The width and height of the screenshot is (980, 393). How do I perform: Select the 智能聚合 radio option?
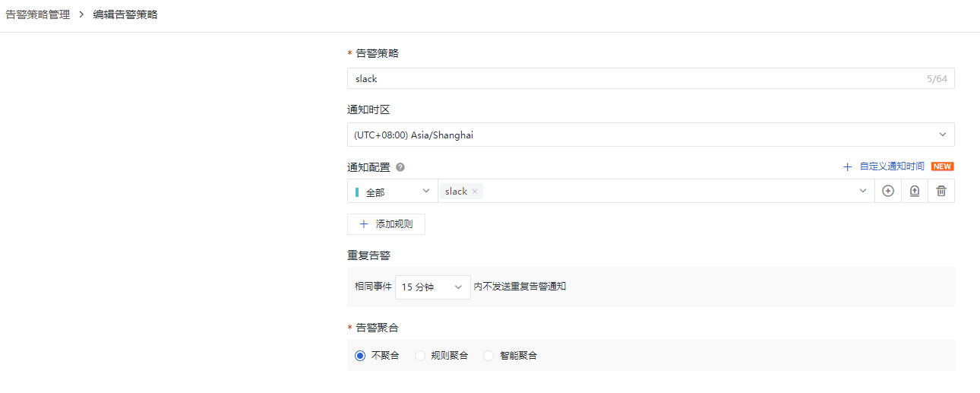[488, 355]
